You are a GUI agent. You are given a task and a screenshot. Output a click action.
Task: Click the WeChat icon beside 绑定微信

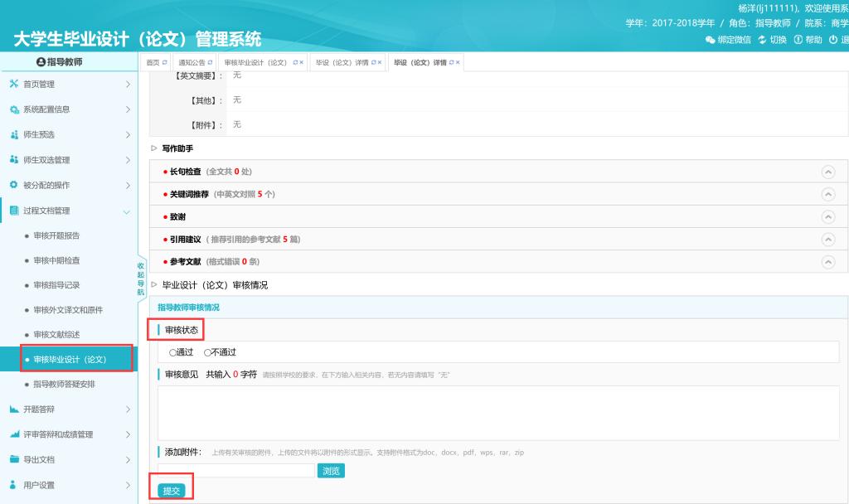tap(710, 40)
